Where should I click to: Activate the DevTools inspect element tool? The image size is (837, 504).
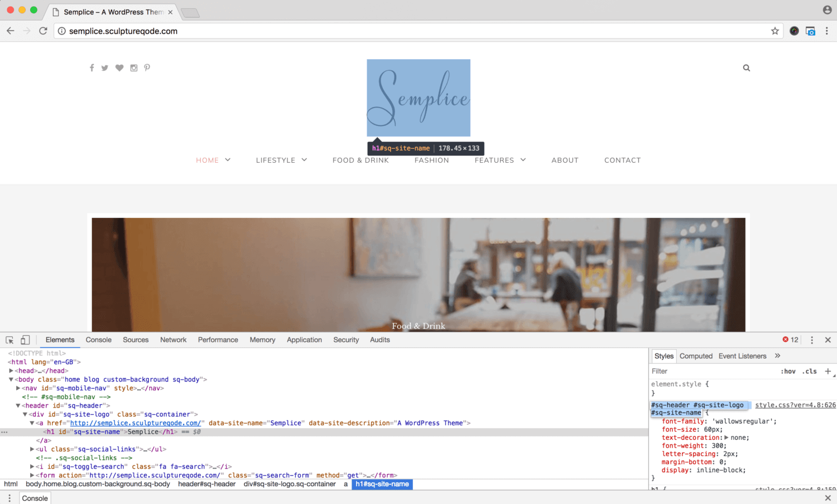click(x=9, y=340)
